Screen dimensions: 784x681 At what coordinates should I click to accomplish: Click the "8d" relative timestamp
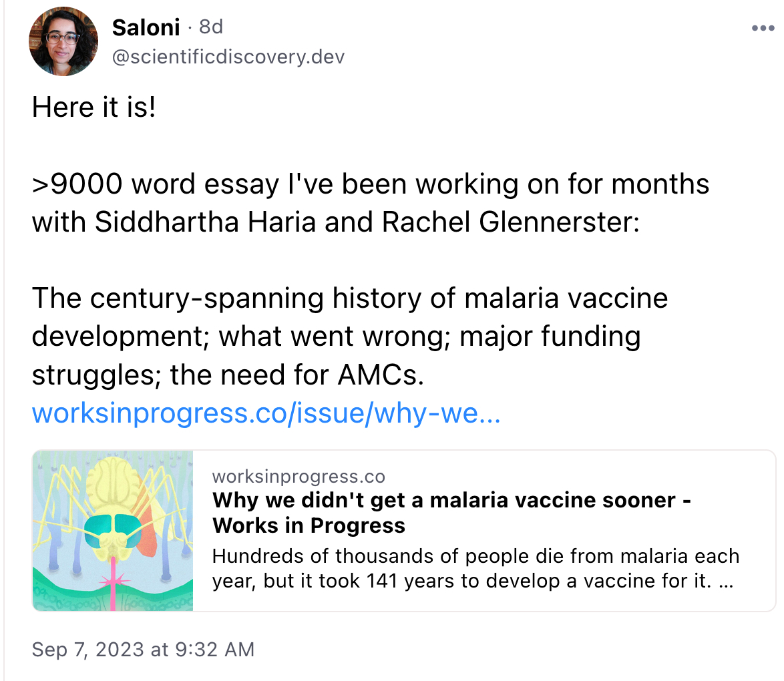tap(211, 27)
